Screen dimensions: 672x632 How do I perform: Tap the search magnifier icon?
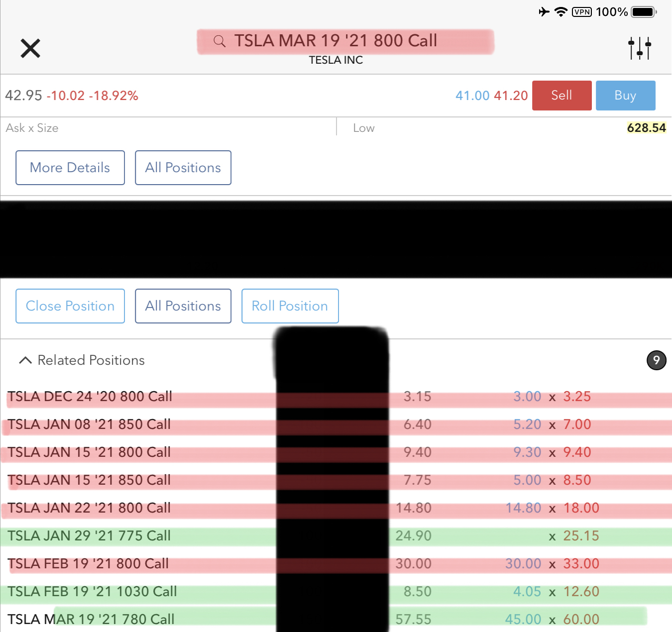[x=219, y=41]
